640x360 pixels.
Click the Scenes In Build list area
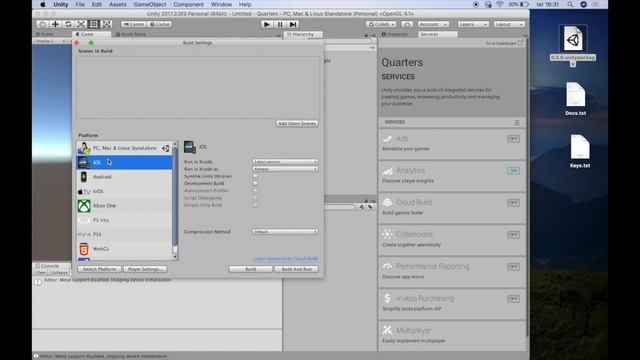(x=198, y=87)
